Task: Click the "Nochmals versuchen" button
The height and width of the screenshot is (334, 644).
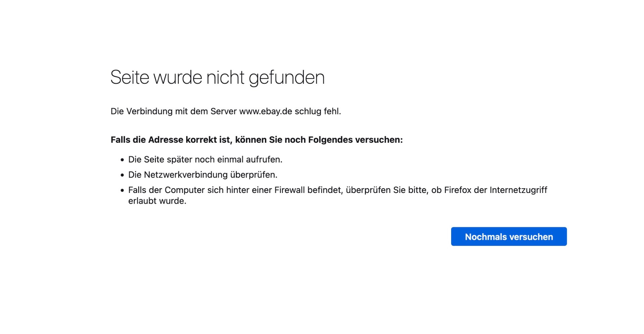Action: click(x=509, y=237)
